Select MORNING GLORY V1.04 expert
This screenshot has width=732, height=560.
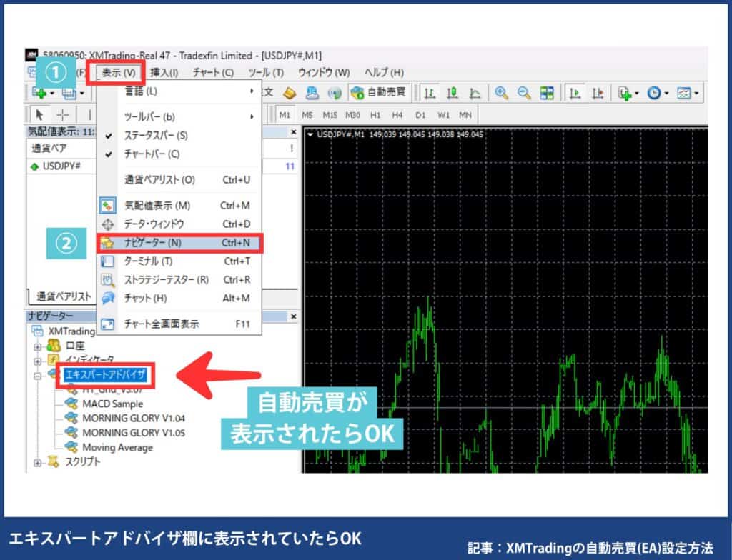pyautogui.click(x=134, y=418)
